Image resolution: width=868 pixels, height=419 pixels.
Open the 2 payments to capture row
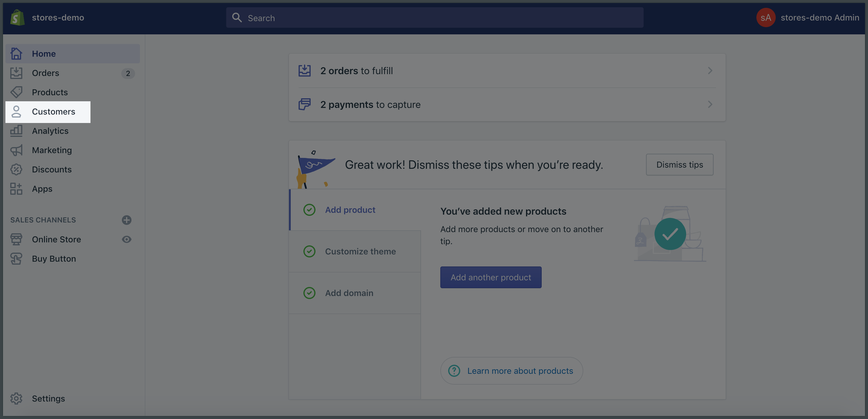click(507, 104)
